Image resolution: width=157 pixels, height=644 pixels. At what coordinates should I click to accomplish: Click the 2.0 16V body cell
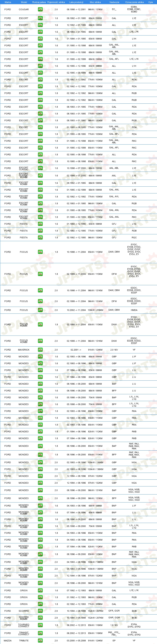pos(114,350)
